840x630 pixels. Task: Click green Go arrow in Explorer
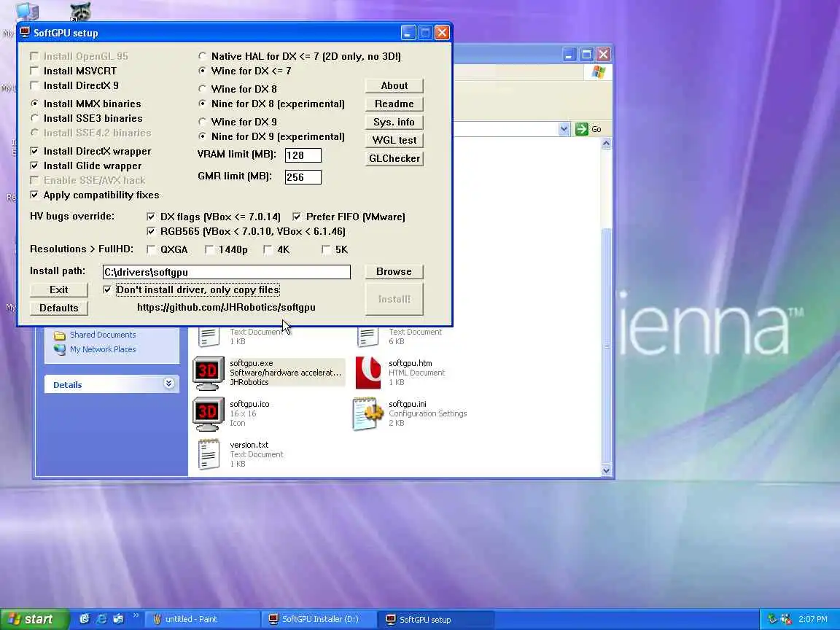[x=582, y=129]
